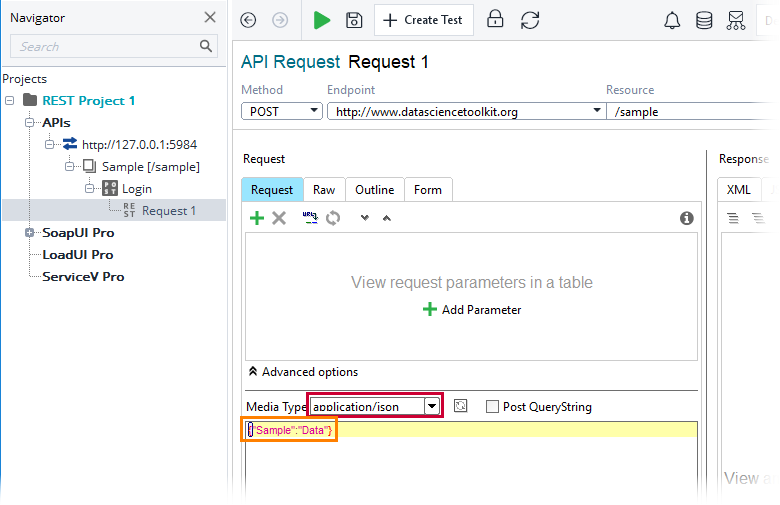The image size is (780, 505).
Task: Open the database icon in the toolbar
Action: click(x=704, y=20)
